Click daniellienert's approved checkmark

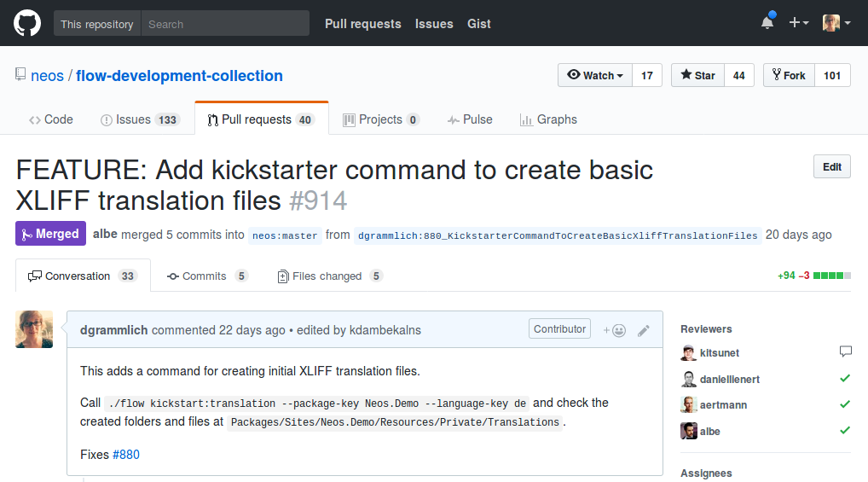coord(845,379)
